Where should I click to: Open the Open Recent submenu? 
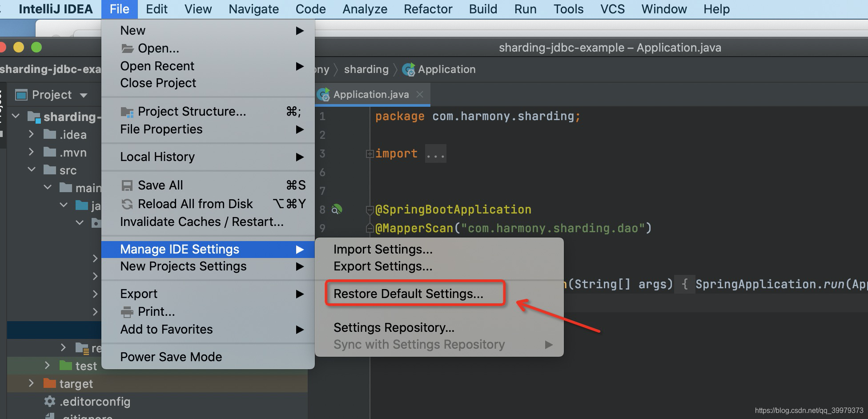208,66
